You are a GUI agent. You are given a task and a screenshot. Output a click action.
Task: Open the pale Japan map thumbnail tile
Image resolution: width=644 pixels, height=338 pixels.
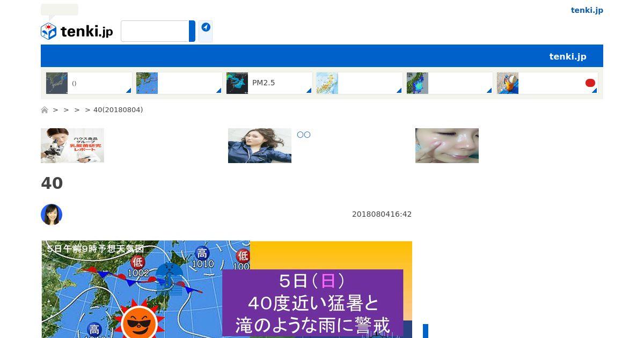point(327,83)
